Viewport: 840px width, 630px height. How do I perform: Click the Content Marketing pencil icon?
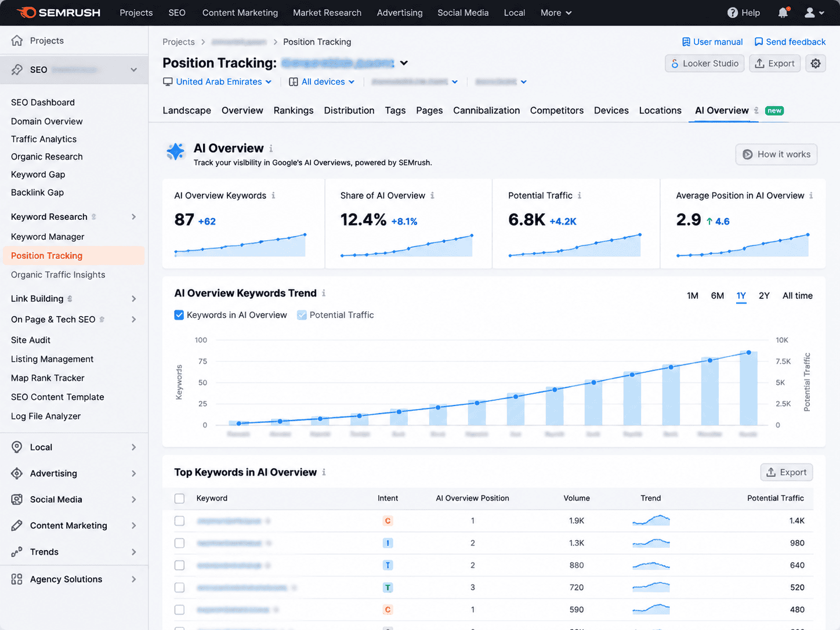[17, 526]
